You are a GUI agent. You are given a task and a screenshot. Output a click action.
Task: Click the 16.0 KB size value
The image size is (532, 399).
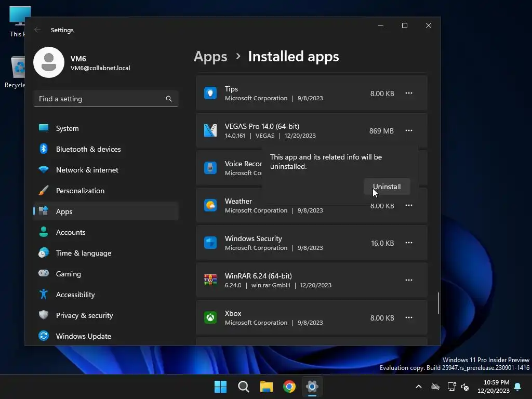pos(382,243)
